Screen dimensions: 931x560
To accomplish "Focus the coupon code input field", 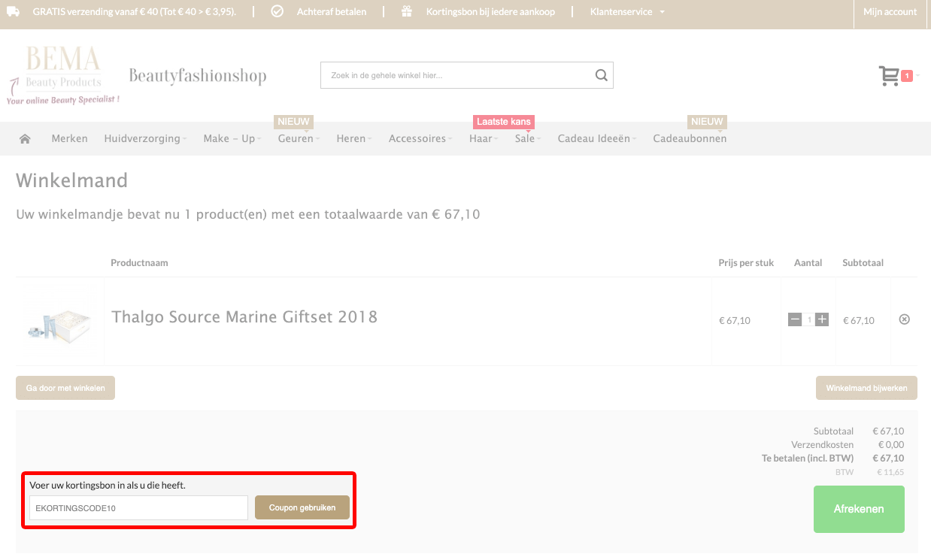I will point(138,507).
